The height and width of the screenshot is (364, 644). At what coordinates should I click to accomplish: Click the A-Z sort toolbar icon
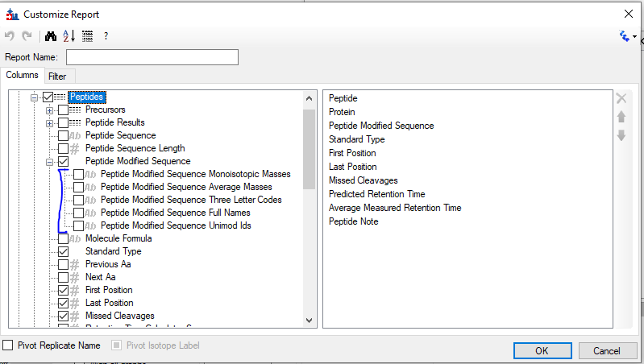point(69,36)
